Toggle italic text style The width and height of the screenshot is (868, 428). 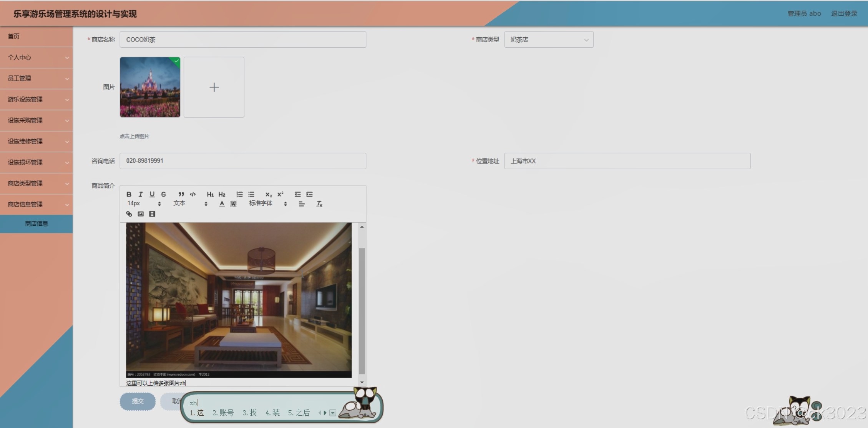[x=141, y=194]
